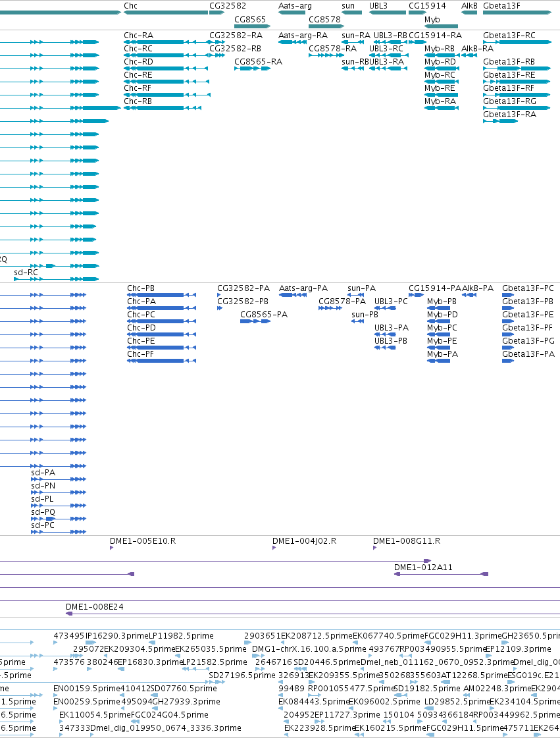Select protein AlkB-PA
Viewport: 560px width, 738px height.
tap(478, 288)
